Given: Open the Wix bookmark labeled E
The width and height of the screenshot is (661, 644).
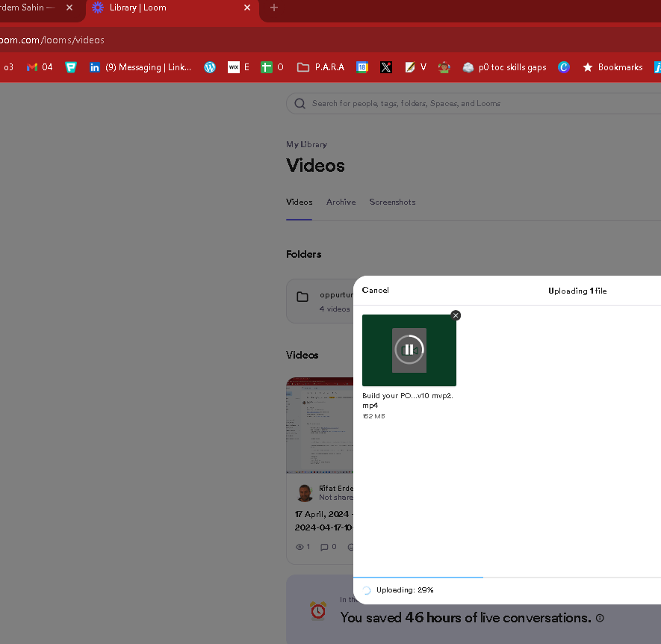Looking at the screenshot, I should pos(238,67).
